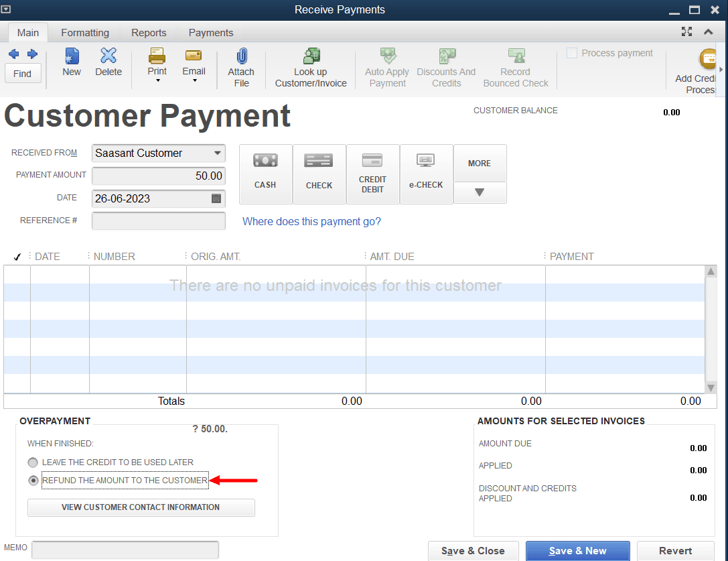
Task: Expand the Received From customer dropdown
Action: 217,153
